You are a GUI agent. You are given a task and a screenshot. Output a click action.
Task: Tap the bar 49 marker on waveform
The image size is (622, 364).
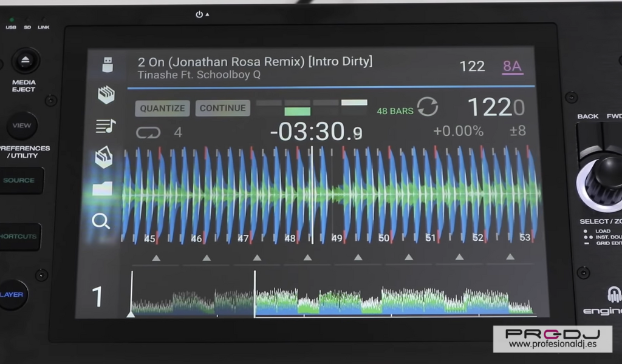pos(337,238)
